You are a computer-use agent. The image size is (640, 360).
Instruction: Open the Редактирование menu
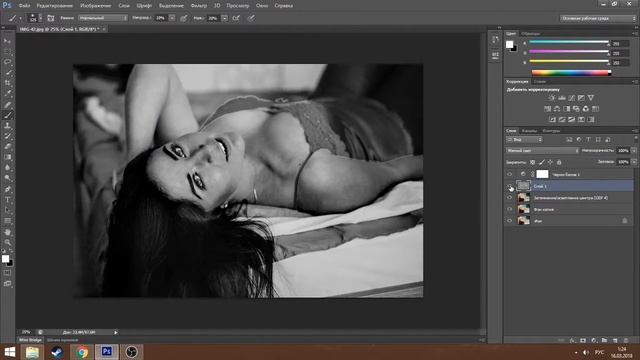coord(55,6)
